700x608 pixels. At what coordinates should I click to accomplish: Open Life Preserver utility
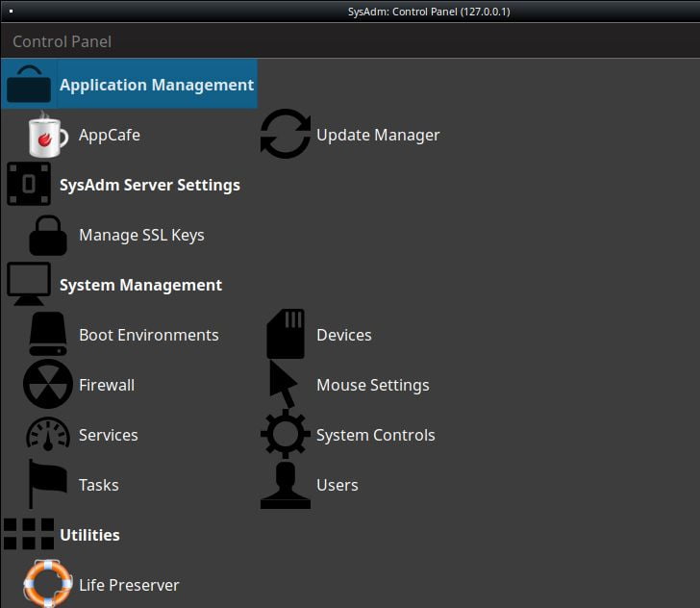[x=129, y=585]
